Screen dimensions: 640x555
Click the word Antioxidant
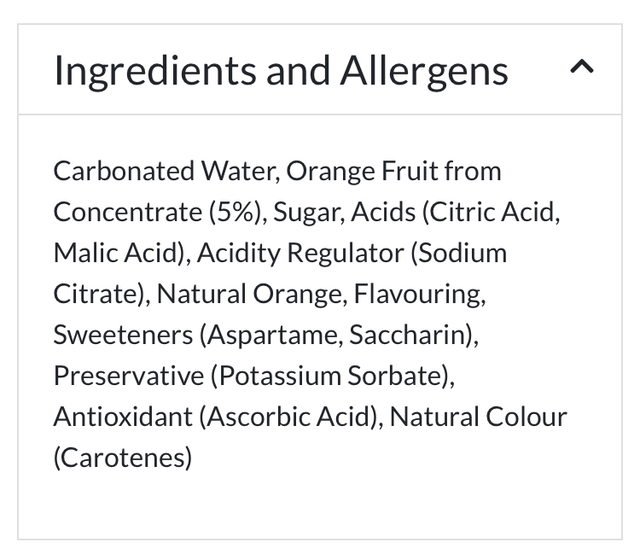coord(122,416)
